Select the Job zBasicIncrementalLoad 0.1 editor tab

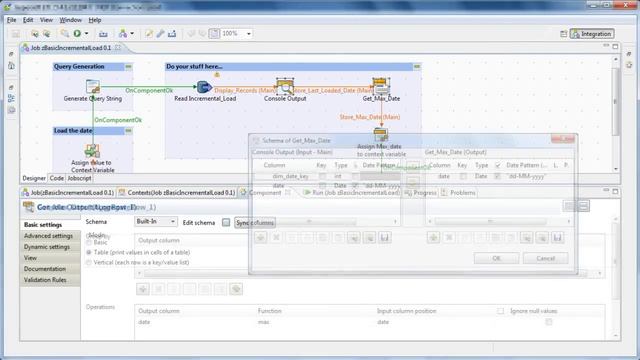(x=71, y=48)
